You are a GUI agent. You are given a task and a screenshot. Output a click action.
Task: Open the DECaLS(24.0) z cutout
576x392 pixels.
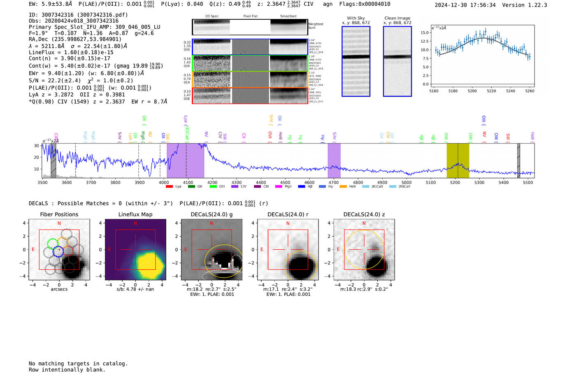point(364,249)
